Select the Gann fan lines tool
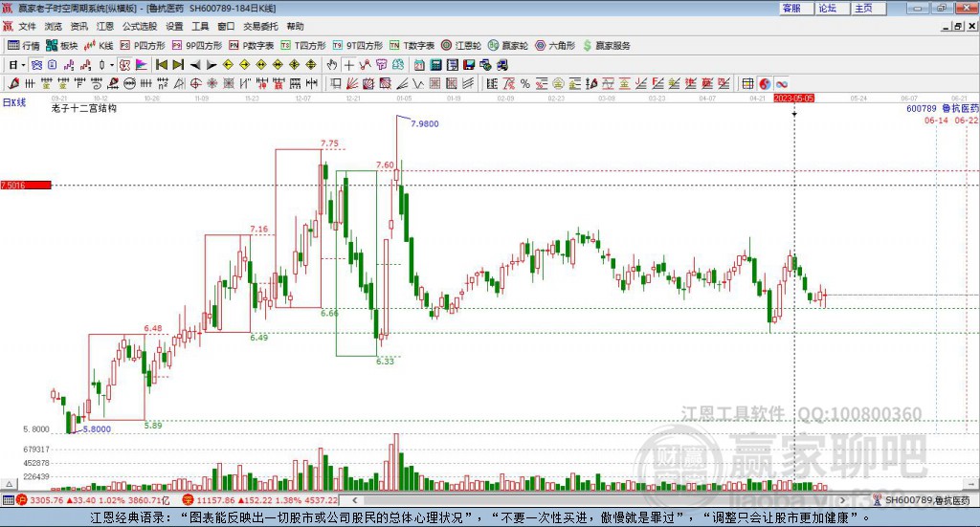The width and height of the screenshot is (980, 527). coord(353,83)
